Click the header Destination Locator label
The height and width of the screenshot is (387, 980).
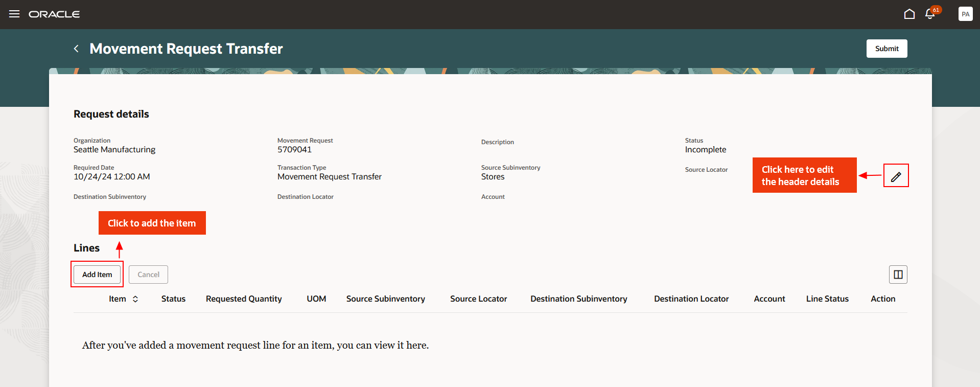306,197
